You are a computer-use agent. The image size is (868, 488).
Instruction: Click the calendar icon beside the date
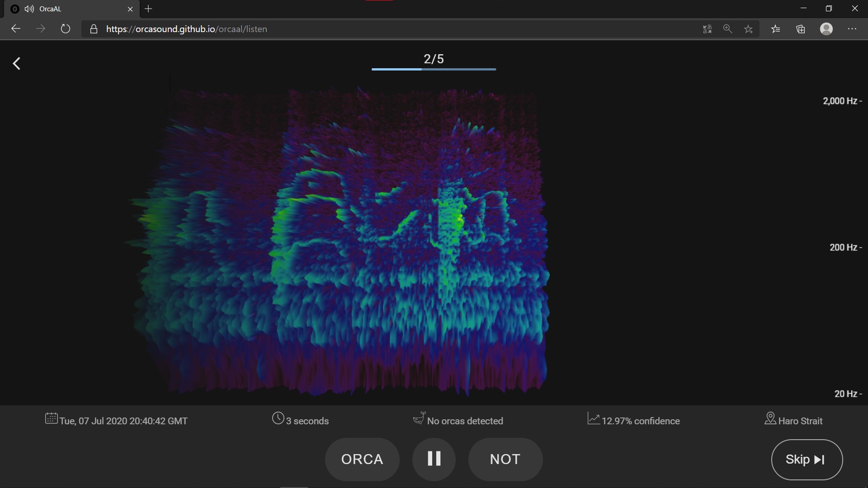(x=51, y=418)
